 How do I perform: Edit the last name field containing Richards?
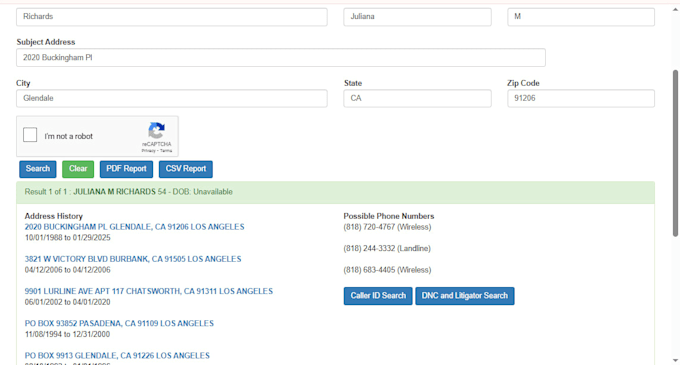coord(172,17)
